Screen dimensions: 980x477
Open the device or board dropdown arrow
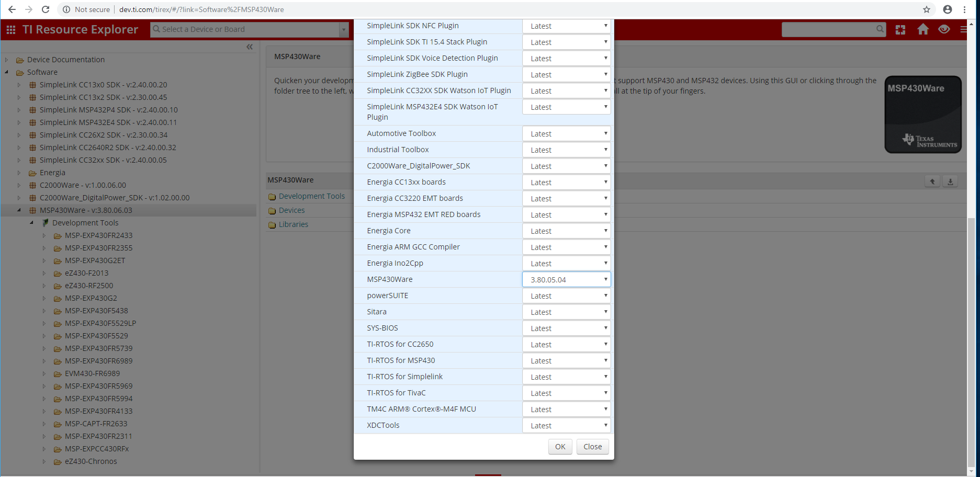click(344, 30)
